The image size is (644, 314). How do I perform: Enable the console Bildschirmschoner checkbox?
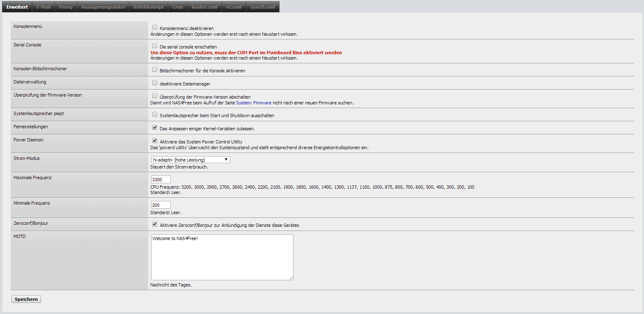[x=155, y=70]
